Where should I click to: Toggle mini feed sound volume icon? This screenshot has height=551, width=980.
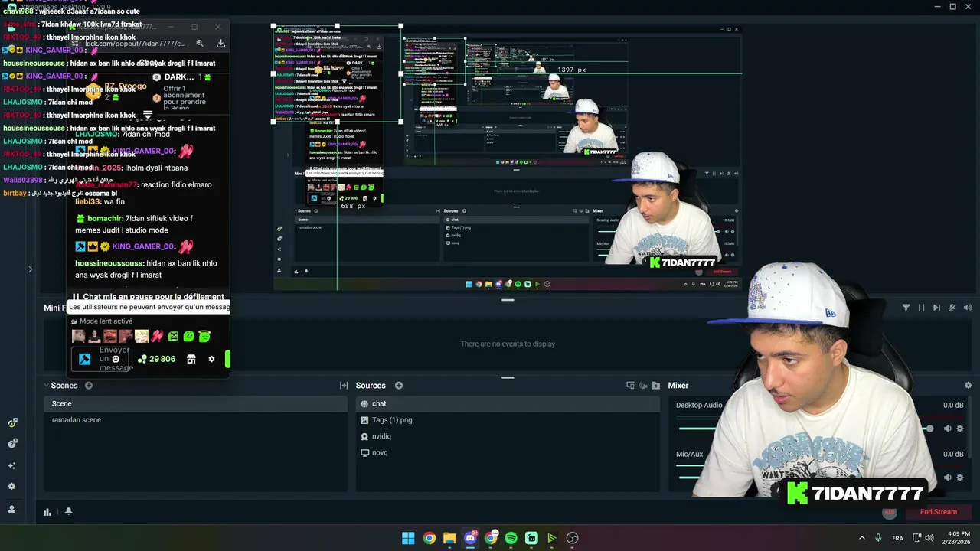tap(968, 308)
